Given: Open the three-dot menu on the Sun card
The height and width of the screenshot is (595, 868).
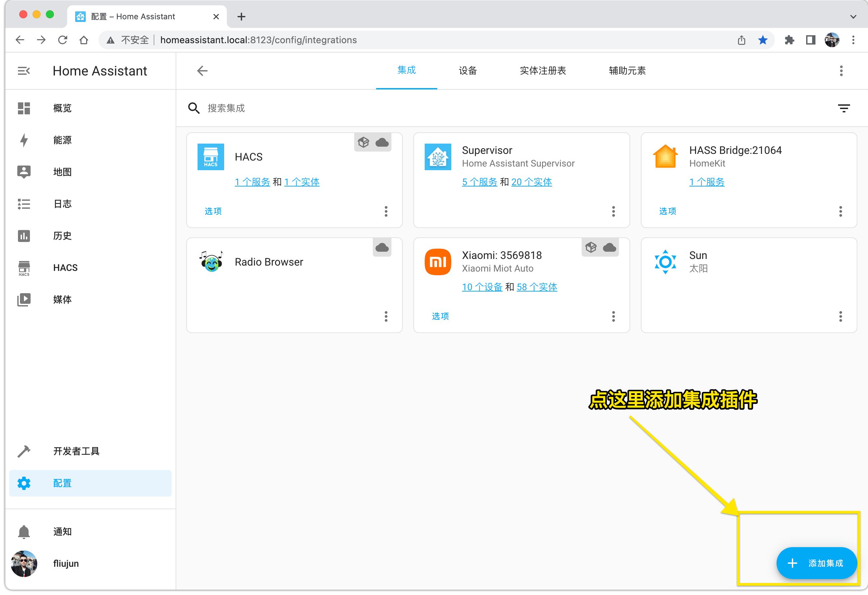Looking at the screenshot, I should tap(841, 316).
